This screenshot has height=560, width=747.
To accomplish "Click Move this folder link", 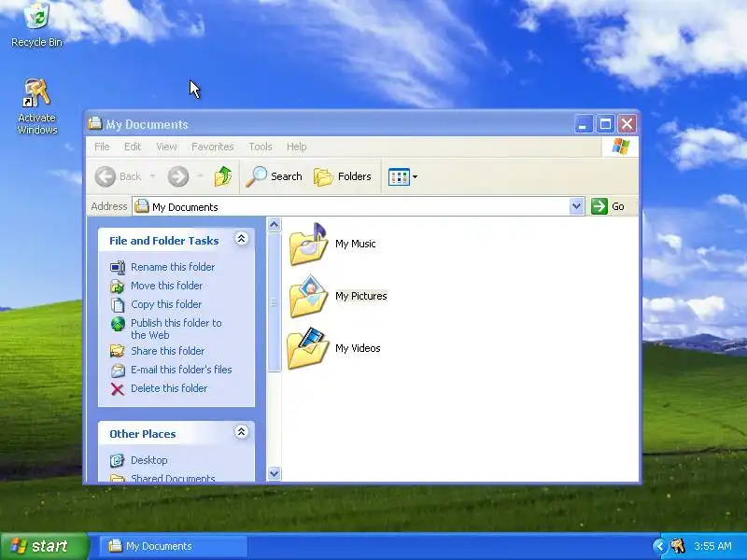I will pyautogui.click(x=167, y=286).
